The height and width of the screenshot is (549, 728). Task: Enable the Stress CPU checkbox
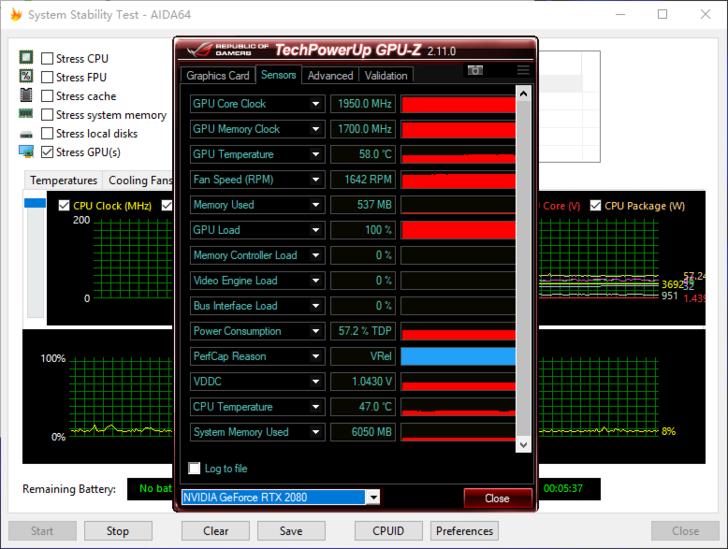(x=47, y=59)
